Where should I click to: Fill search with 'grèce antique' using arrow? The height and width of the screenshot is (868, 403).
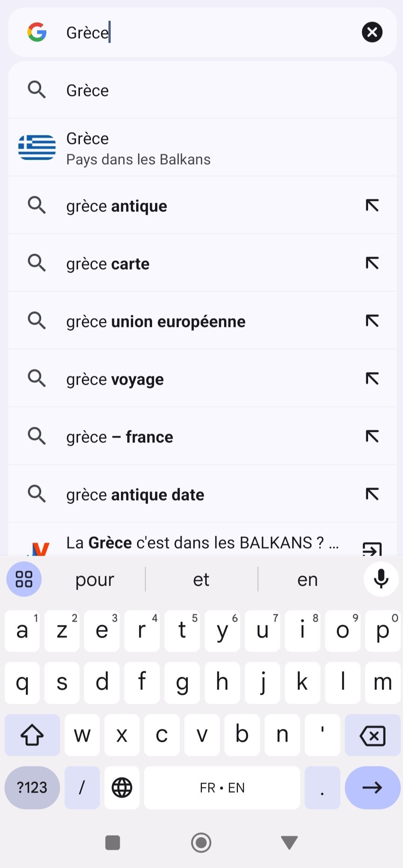tap(372, 205)
